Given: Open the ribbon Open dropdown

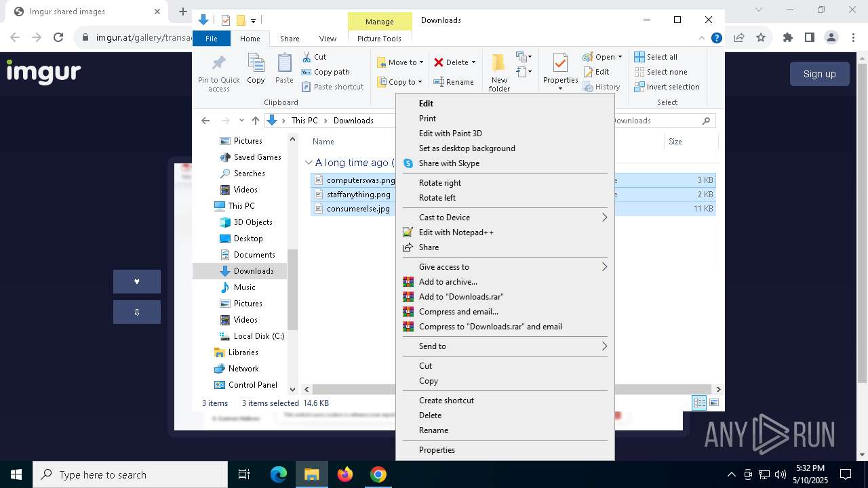Looking at the screenshot, I should tap(602, 57).
